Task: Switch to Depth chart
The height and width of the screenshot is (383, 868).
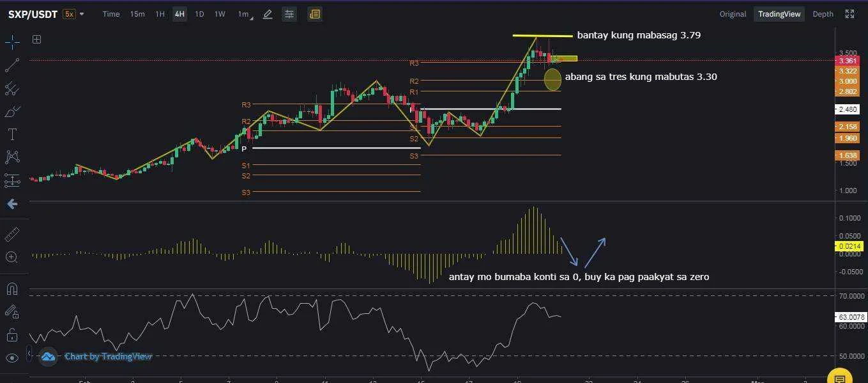Action: [x=823, y=14]
